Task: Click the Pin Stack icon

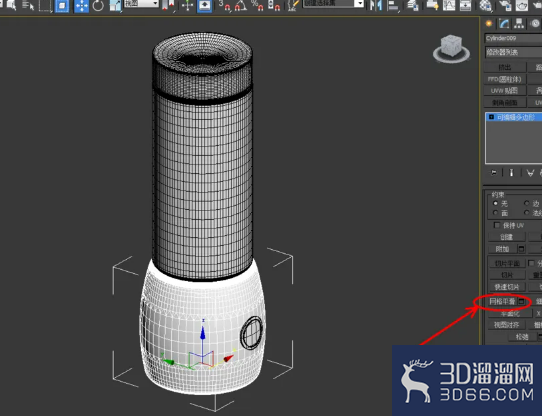Action: click(x=494, y=172)
